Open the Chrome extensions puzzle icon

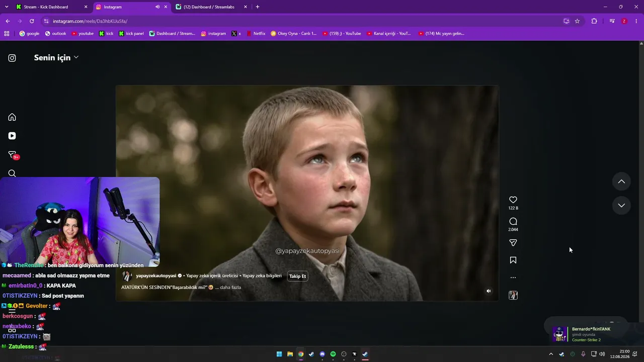click(594, 21)
